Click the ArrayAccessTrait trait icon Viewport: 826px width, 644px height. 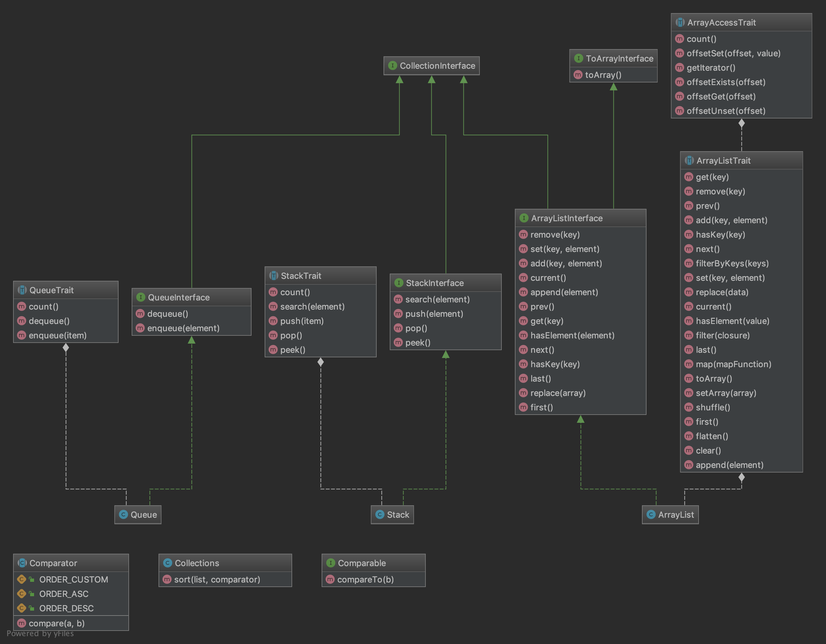[x=680, y=22]
